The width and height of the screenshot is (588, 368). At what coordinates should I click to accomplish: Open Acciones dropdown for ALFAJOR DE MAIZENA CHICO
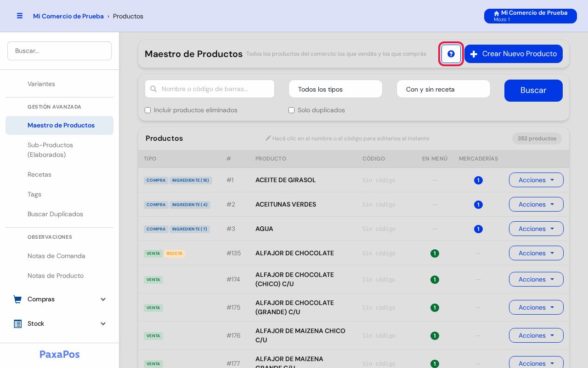click(x=536, y=335)
